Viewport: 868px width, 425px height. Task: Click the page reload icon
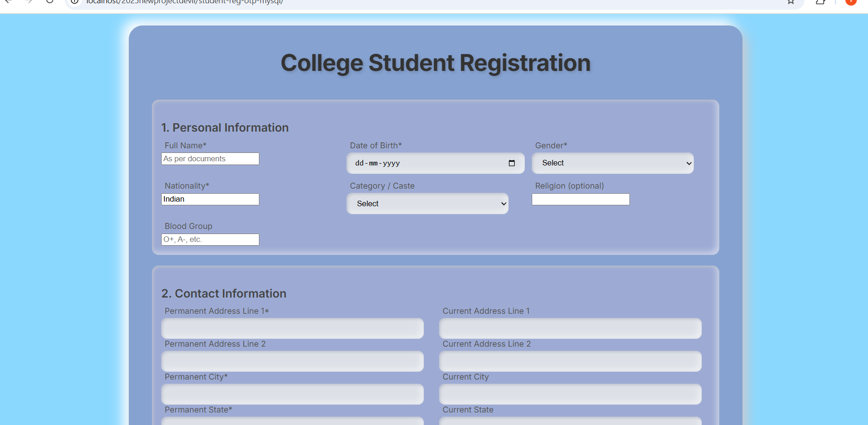click(50, 3)
